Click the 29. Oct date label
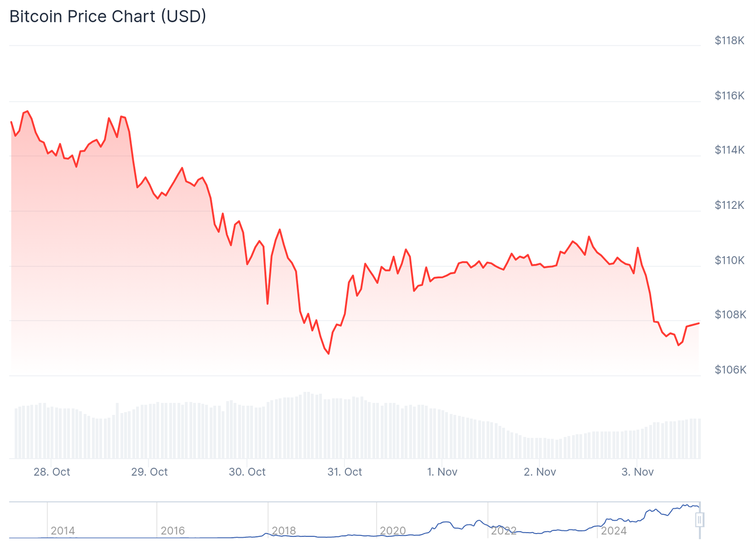Image resolution: width=756 pixels, height=552 pixels. tap(149, 472)
